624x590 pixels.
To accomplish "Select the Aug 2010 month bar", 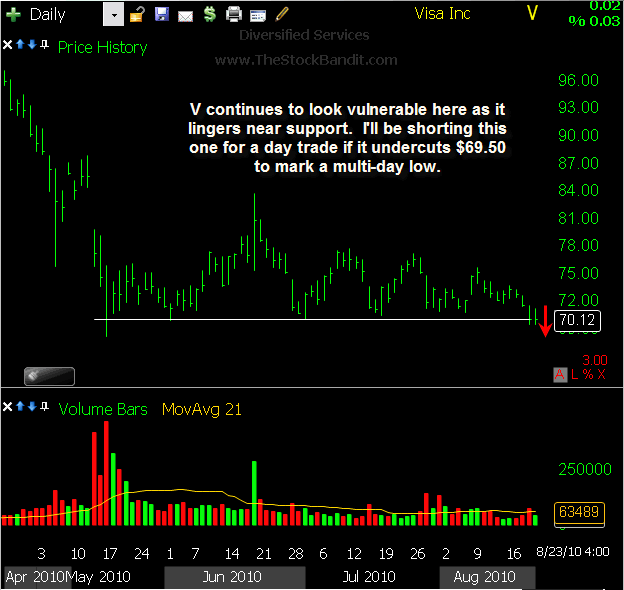I will tap(487, 577).
